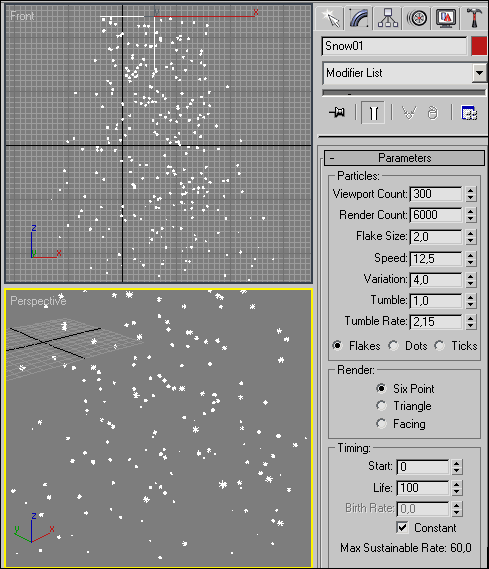Select the Ticks radio button

pos(440,345)
